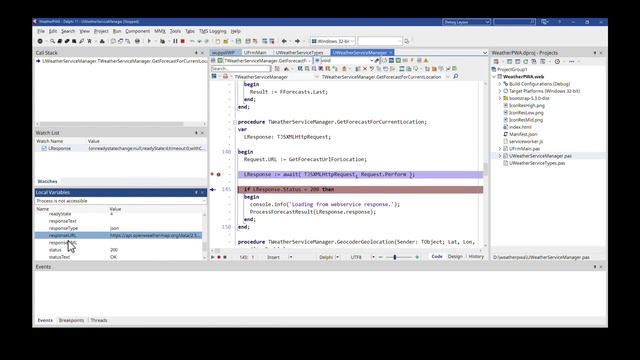The height and width of the screenshot is (360, 640).
Task: Click the Pause debugger toolbar icon
Action: click(175, 41)
